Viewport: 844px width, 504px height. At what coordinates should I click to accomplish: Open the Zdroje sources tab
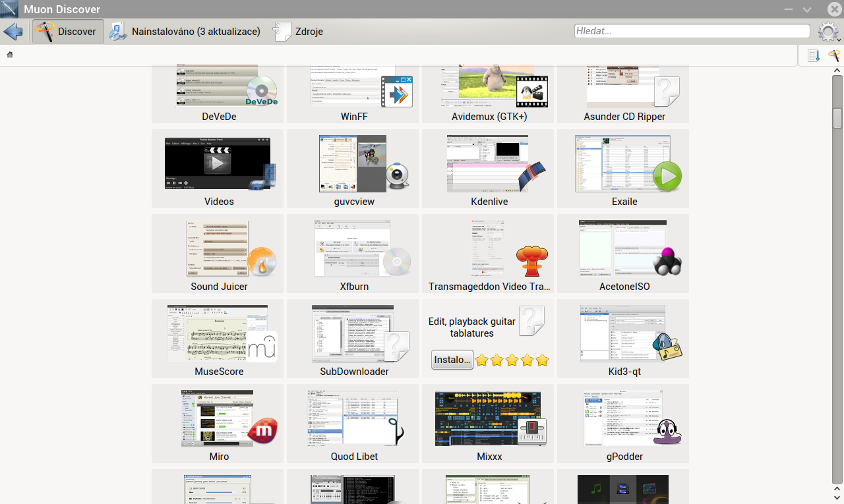(x=297, y=32)
